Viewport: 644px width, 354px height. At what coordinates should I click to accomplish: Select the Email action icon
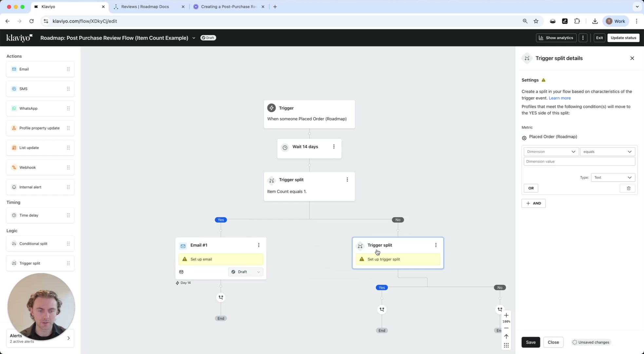(x=14, y=69)
